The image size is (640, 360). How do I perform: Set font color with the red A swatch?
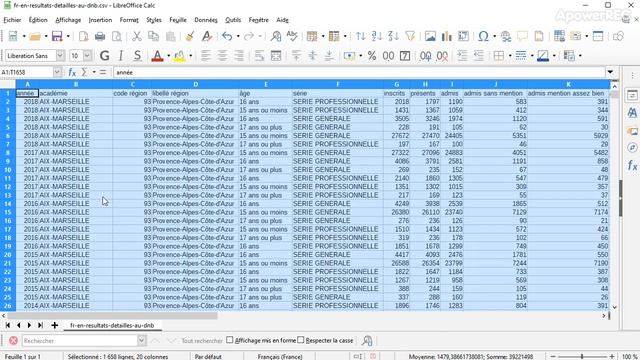[157, 56]
